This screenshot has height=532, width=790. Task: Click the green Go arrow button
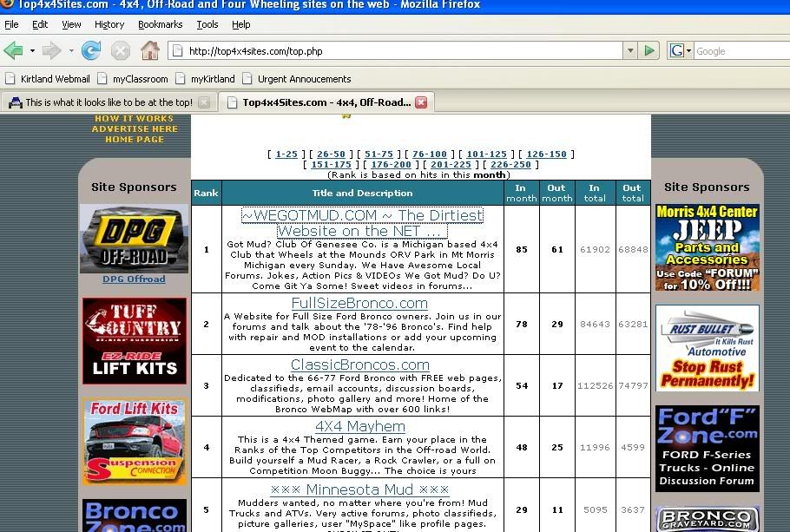coord(649,51)
